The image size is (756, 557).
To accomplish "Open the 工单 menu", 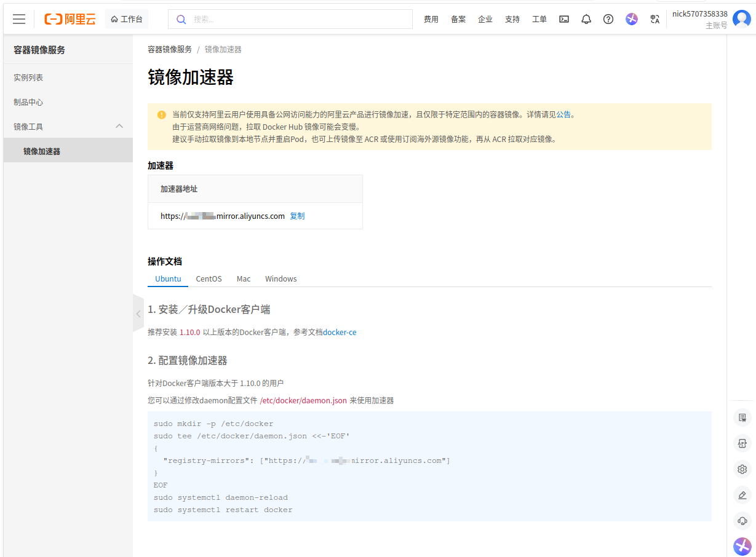I will pyautogui.click(x=539, y=19).
